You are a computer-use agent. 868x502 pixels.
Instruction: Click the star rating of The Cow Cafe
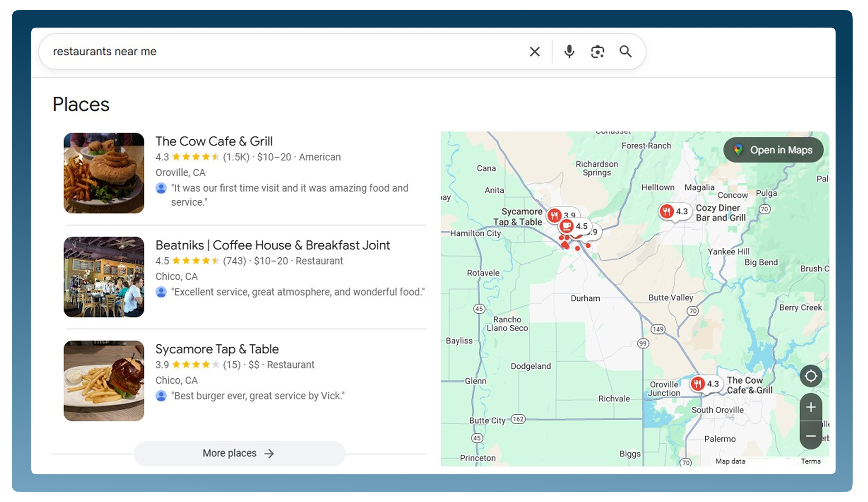click(195, 157)
